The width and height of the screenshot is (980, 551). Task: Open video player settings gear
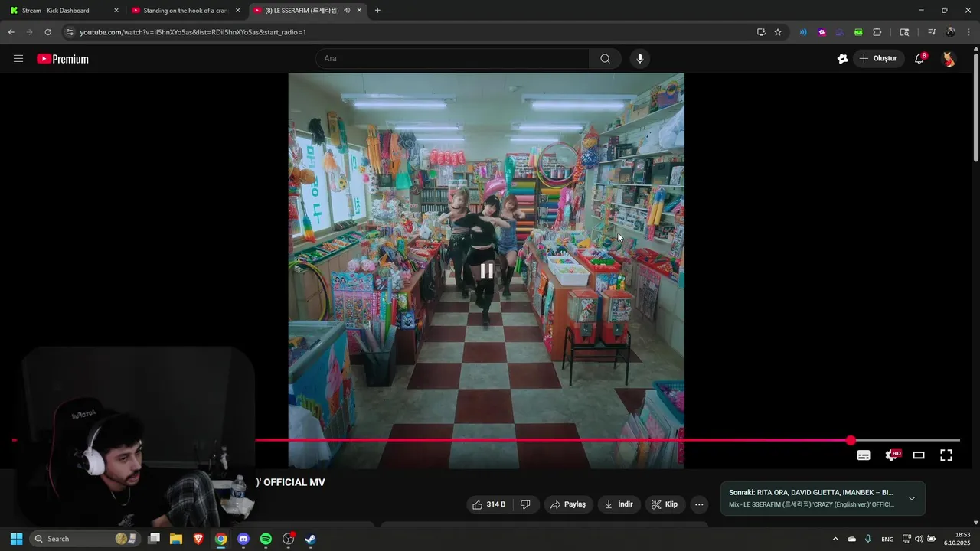(x=892, y=455)
